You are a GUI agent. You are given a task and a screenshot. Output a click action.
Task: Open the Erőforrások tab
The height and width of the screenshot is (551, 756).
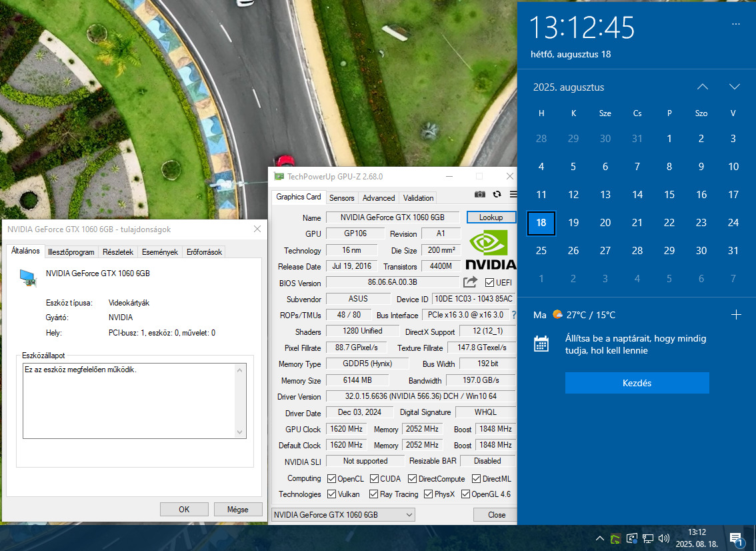coord(204,252)
